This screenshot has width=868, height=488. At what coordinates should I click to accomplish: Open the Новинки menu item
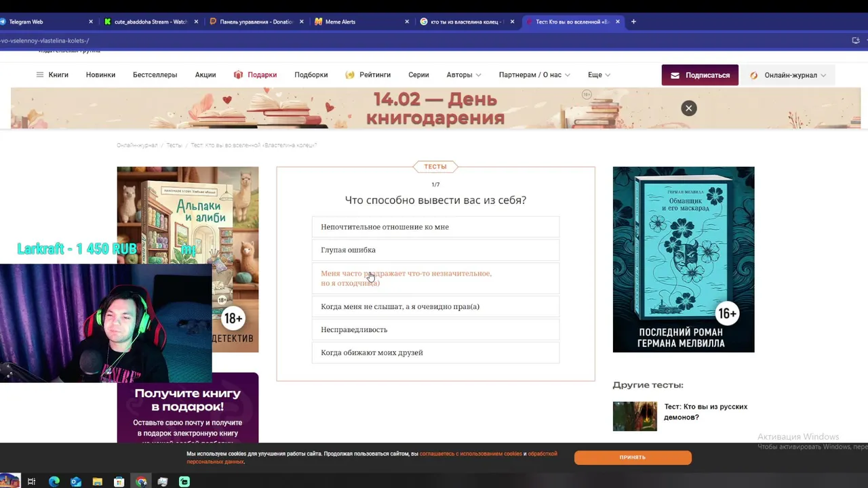[x=100, y=75]
